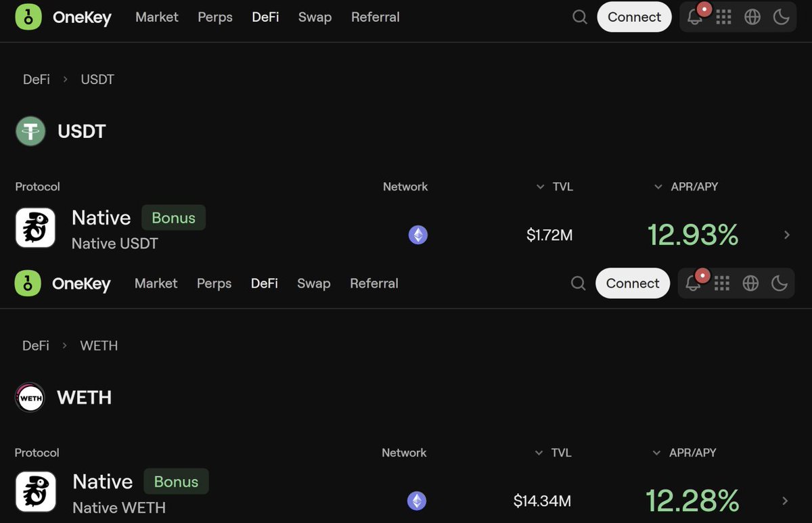Image resolution: width=812 pixels, height=523 pixels.
Task: View notifications bell in the USDT header
Action: click(695, 17)
